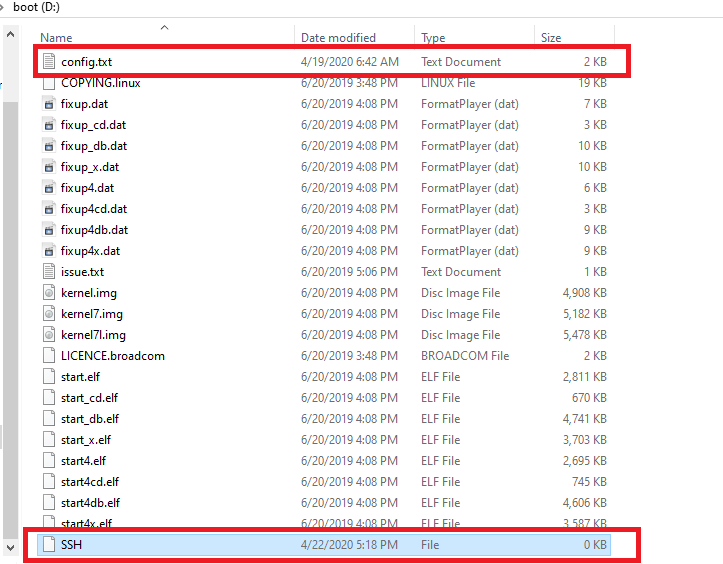Select the file name fixup_cd.dat
Screen dimensions: 723x564
[93, 125]
